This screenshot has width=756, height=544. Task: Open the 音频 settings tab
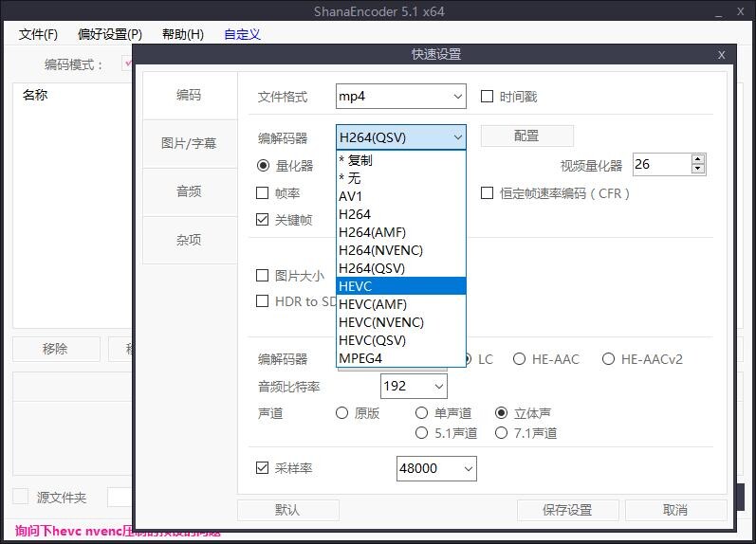point(189,191)
